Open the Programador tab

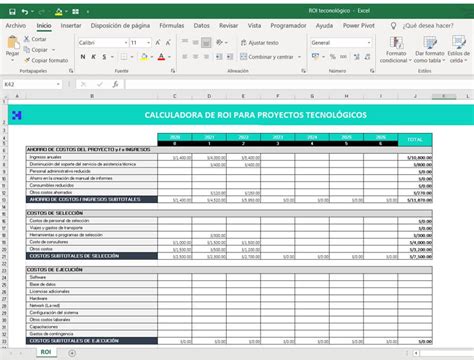coord(288,26)
